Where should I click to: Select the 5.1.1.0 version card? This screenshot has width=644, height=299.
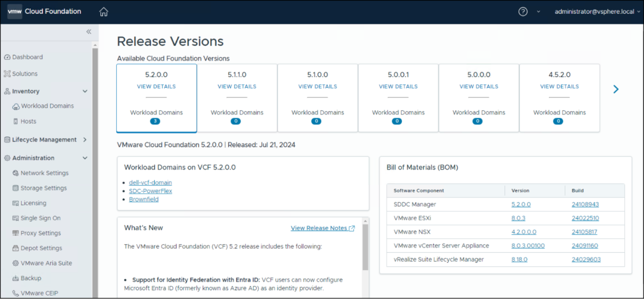tap(237, 98)
